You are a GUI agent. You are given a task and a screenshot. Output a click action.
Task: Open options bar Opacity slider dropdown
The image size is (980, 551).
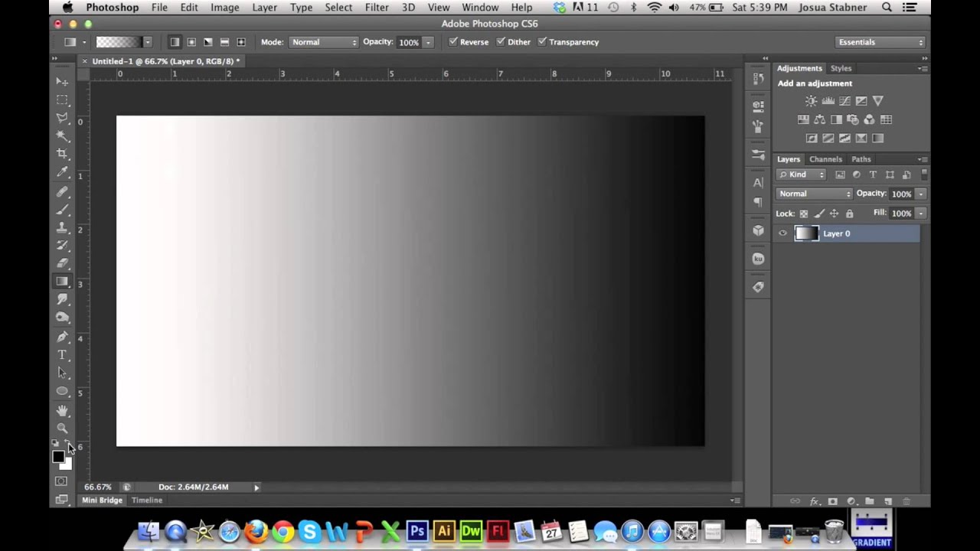(428, 43)
